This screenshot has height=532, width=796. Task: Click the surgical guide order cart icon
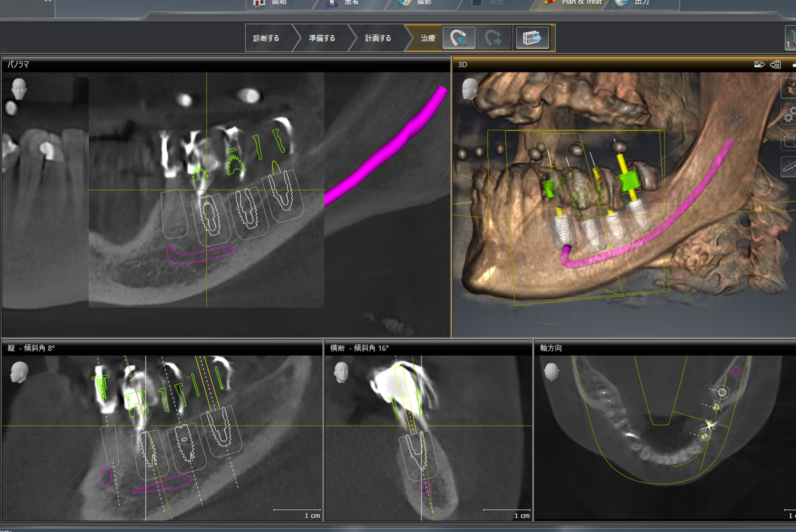tap(458, 38)
